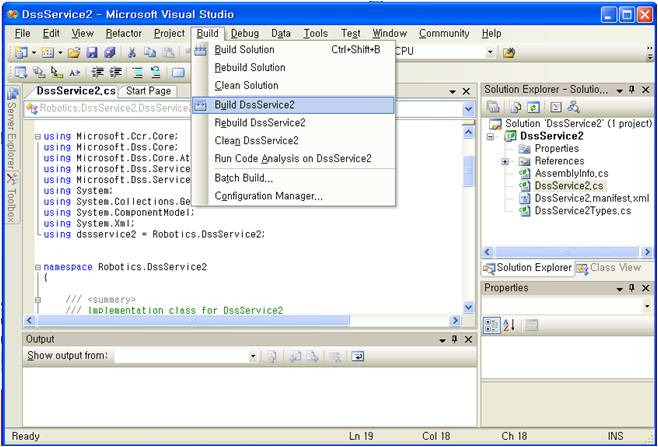Open the CPU platform dropdown arrow

coord(490,52)
